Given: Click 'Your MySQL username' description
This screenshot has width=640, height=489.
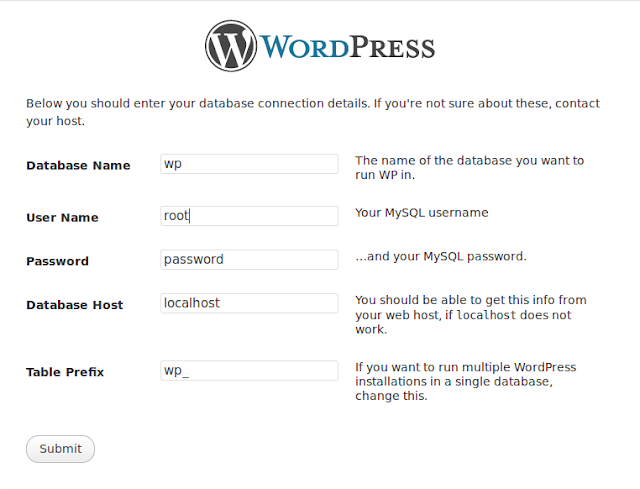Looking at the screenshot, I should pyautogui.click(x=422, y=213).
